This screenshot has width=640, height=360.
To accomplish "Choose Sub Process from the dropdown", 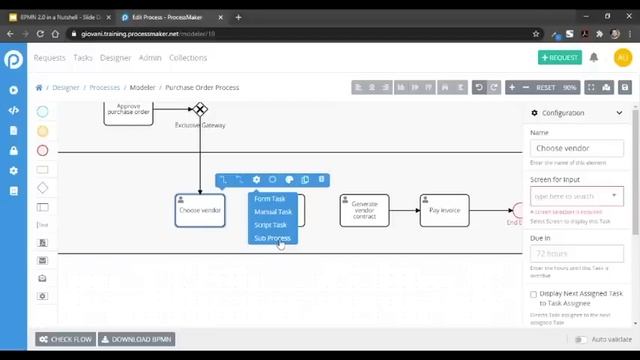I will (272, 238).
